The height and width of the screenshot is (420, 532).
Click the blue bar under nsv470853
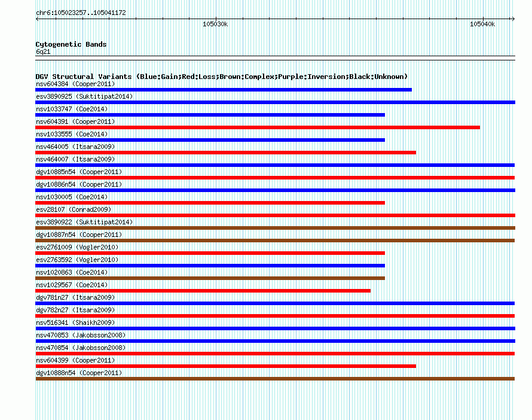[276, 341]
